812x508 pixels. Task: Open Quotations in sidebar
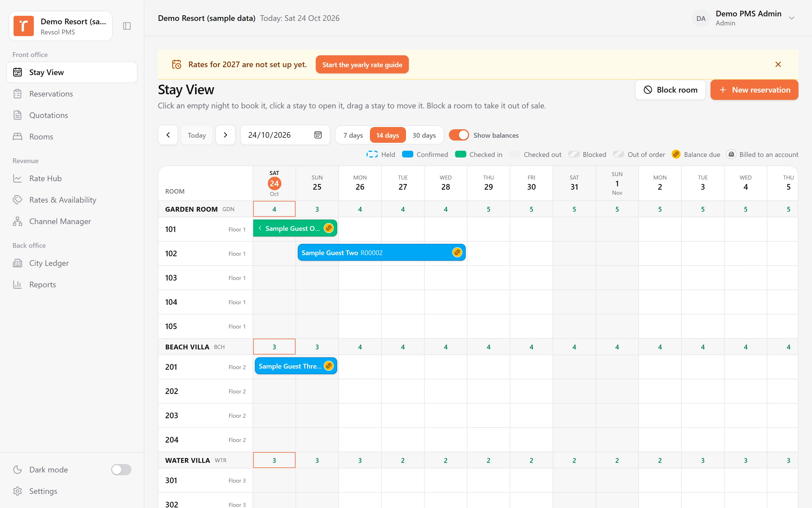coord(72,115)
